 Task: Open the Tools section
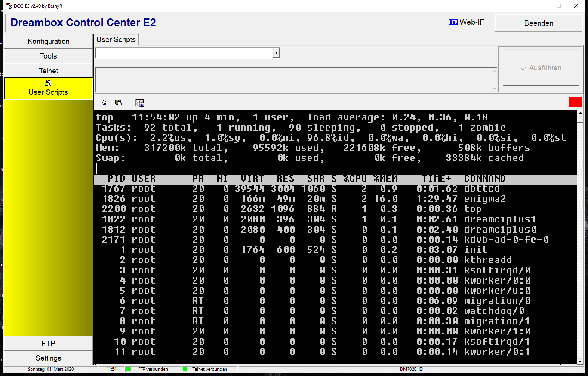click(48, 56)
